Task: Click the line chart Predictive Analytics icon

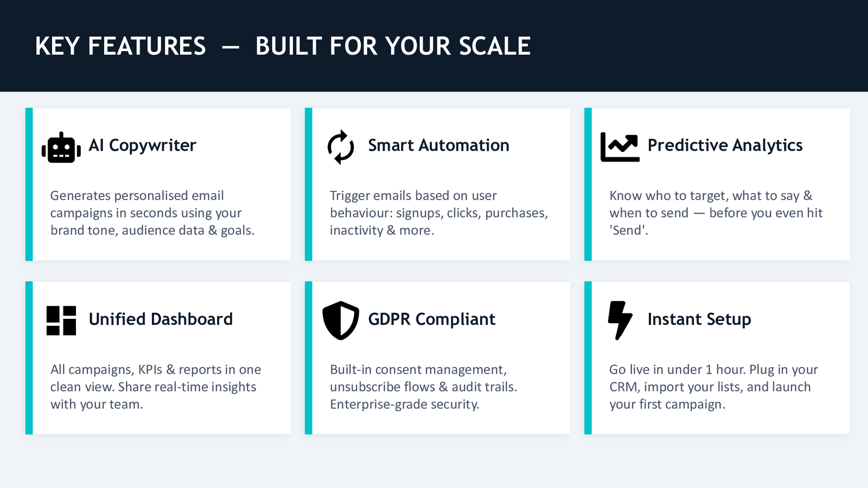Action: [620, 147]
